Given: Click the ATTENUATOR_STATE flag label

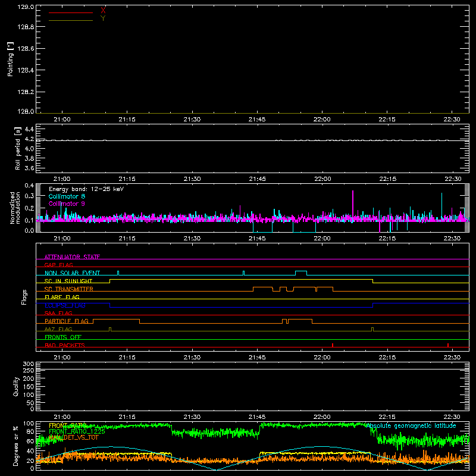Looking at the screenshot, I should [72, 257].
